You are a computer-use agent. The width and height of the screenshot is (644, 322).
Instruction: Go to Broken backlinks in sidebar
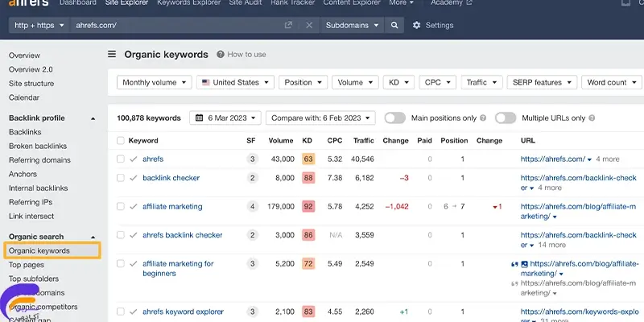(39, 146)
